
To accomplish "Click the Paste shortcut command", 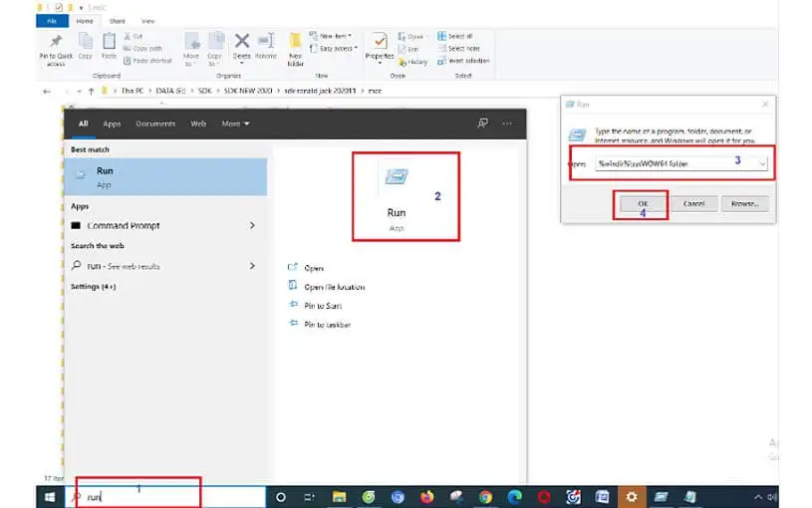I will (x=147, y=61).
